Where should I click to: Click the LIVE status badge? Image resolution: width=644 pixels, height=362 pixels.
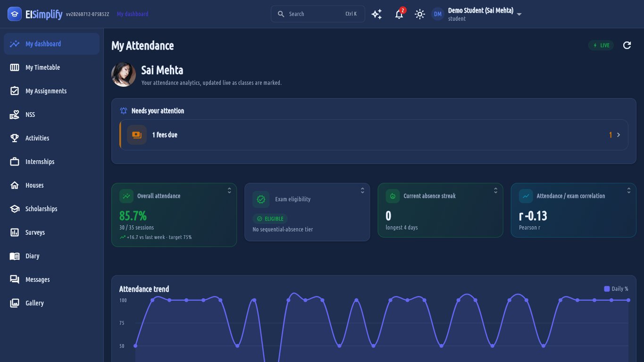point(601,45)
